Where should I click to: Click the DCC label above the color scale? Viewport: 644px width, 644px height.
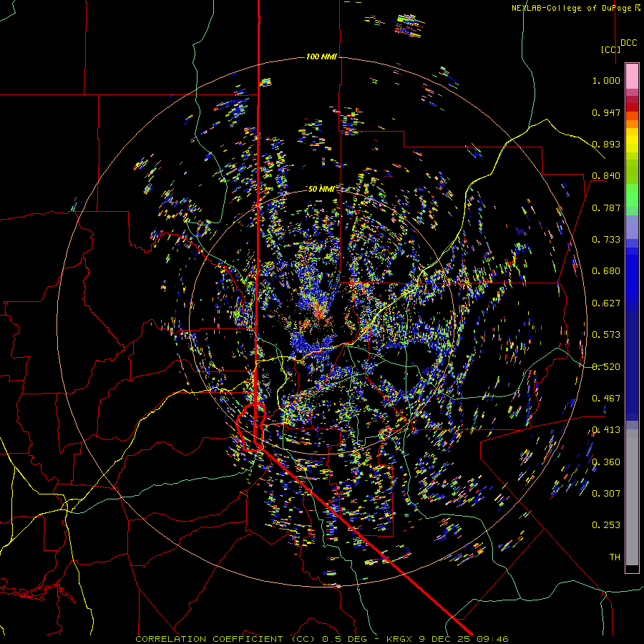click(628, 43)
